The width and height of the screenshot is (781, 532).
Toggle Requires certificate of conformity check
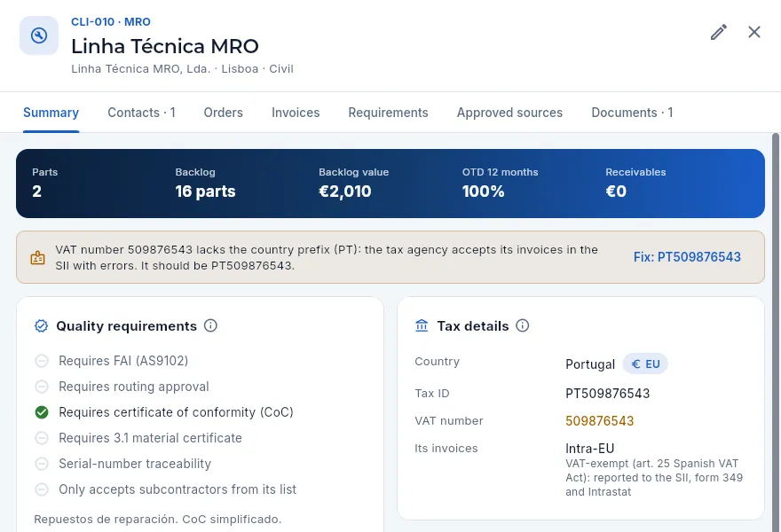point(42,412)
